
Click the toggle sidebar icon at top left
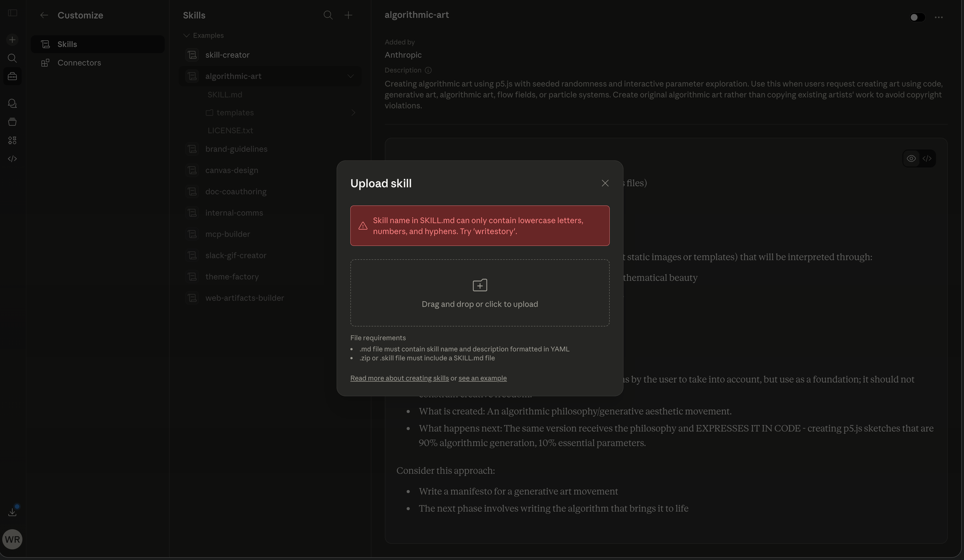pyautogui.click(x=13, y=13)
